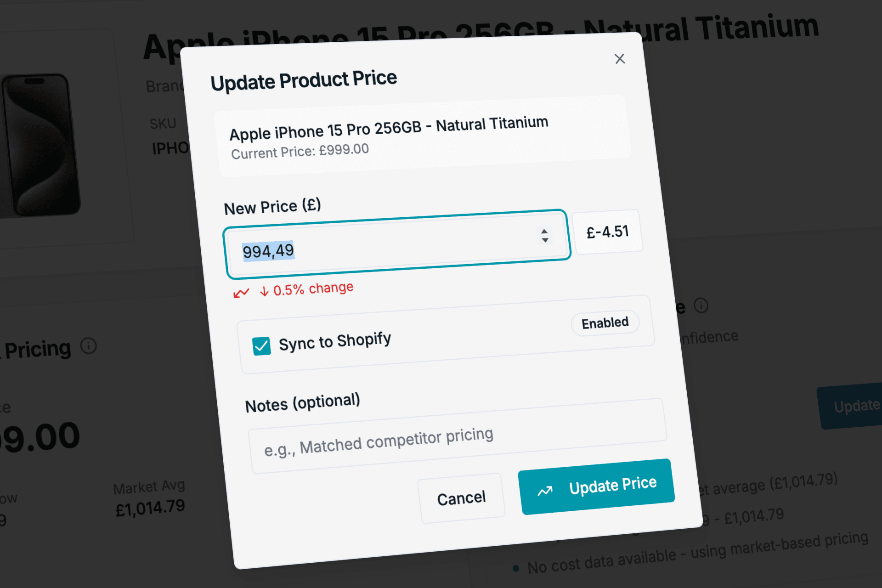Click the info icon near the confidence label

coord(701,306)
